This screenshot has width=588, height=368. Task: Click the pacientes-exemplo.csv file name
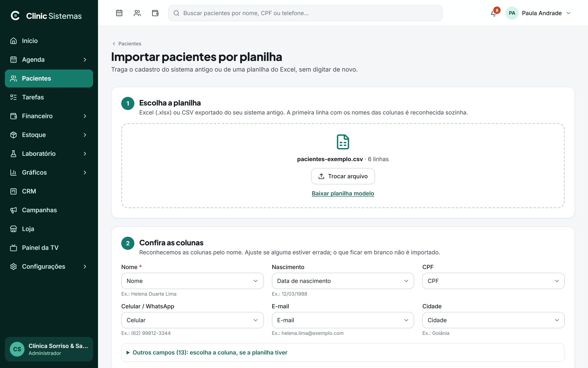click(330, 159)
